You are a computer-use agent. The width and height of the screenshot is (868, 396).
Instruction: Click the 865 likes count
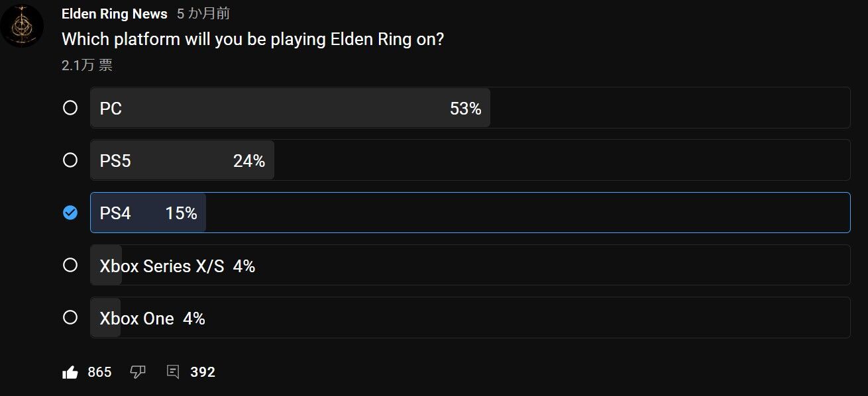pos(99,372)
